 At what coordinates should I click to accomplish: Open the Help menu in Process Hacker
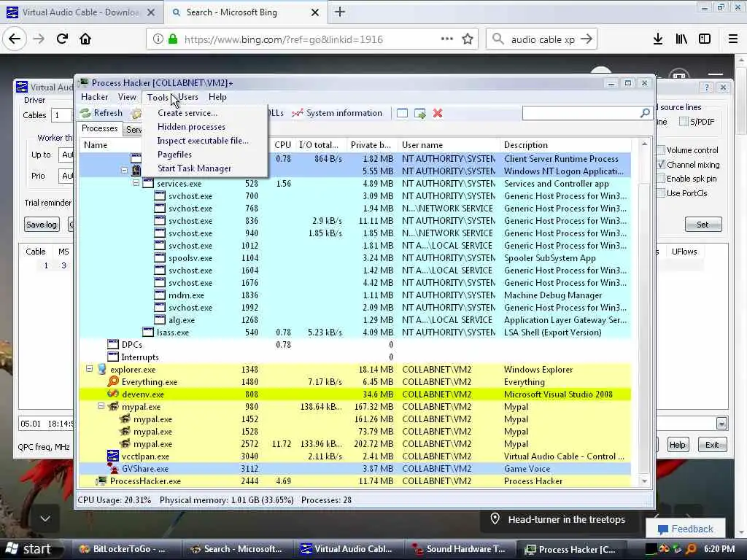point(217,97)
